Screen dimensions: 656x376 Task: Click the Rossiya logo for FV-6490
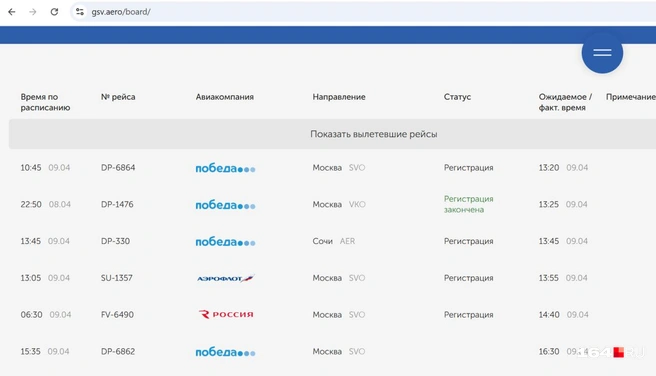pos(226,314)
